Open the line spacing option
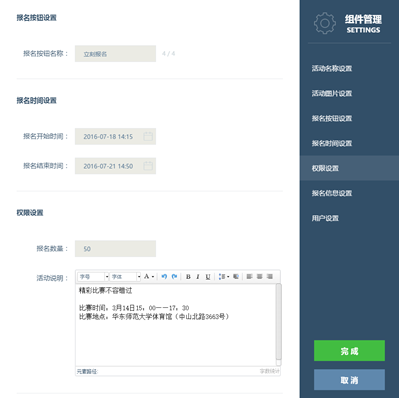399x398 pixels. pyautogui.click(x=224, y=277)
